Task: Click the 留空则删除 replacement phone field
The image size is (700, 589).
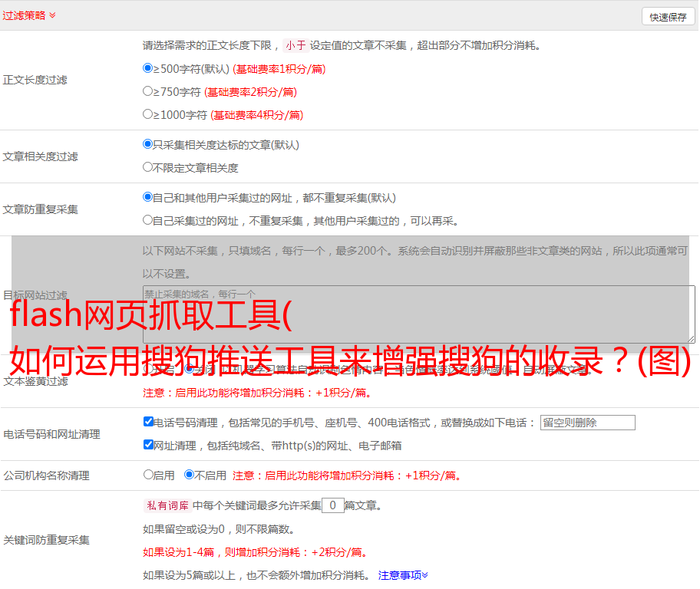Action: [x=587, y=423]
